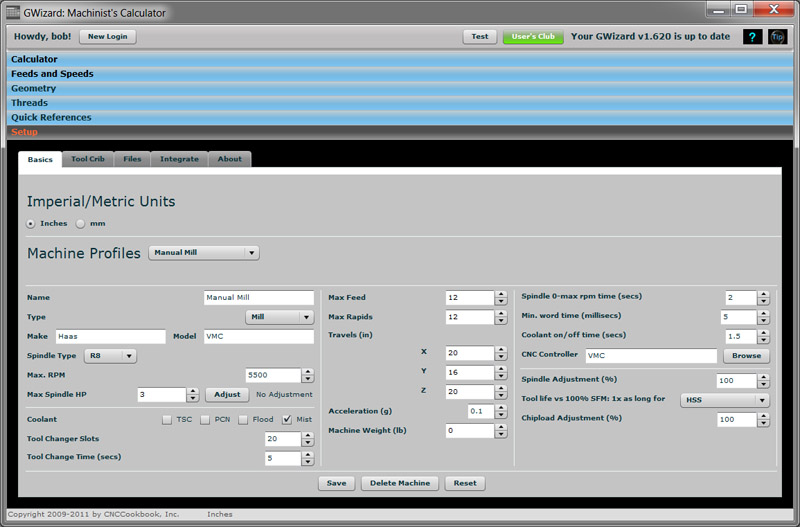Increase X travel with up arrow
The height and width of the screenshot is (527, 800).
[x=500, y=349]
